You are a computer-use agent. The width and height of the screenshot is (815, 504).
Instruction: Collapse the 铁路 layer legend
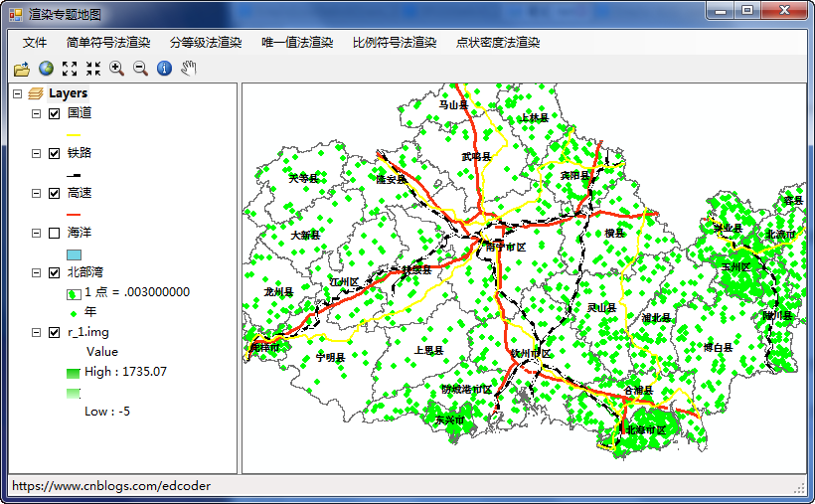tap(37, 154)
